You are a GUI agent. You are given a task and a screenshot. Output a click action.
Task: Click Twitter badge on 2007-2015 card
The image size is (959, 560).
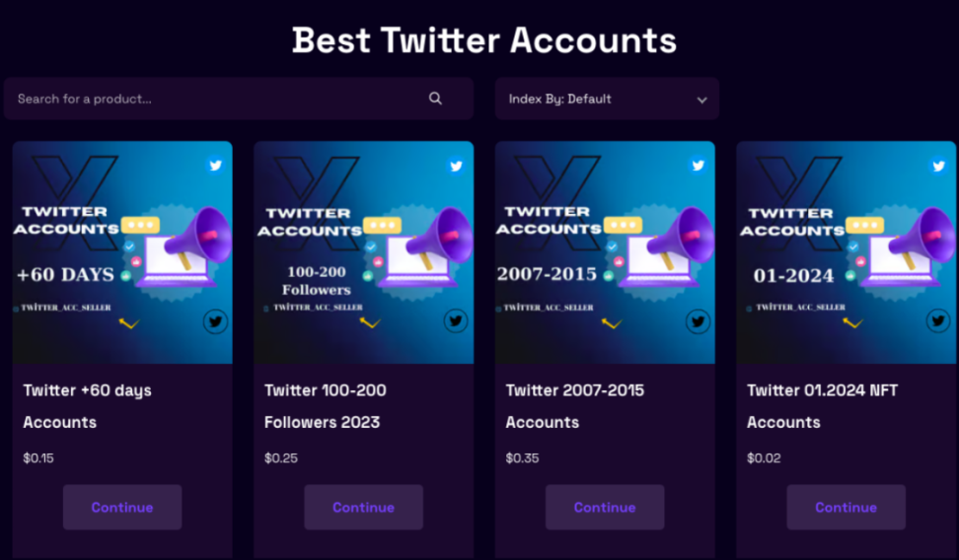click(698, 166)
